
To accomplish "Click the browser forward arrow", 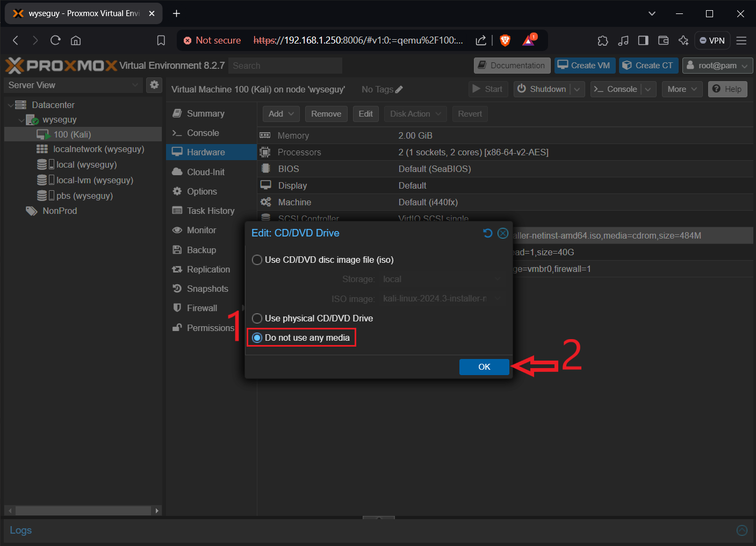I will (35, 40).
